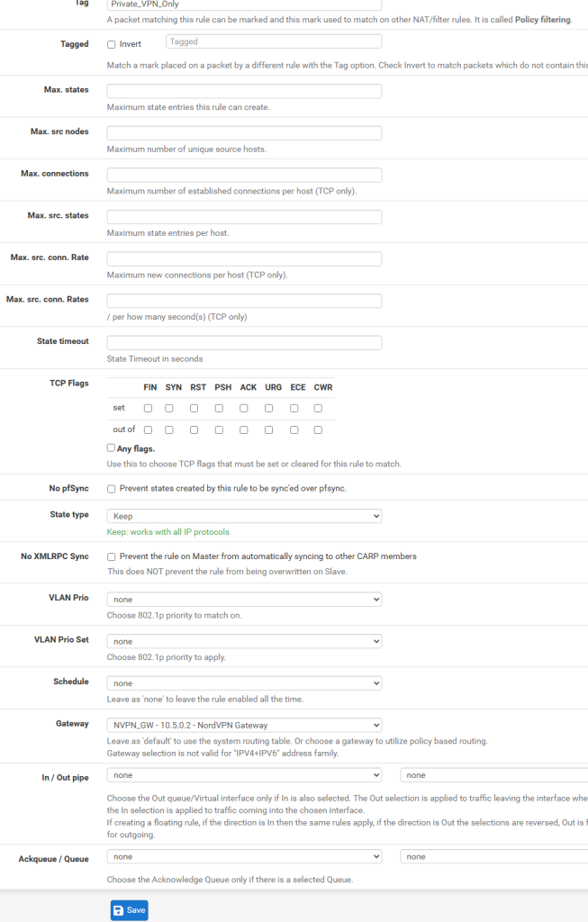The width and height of the screenshot is (588, 922).
Task: Open the In pipe dropdown
Action: 244,774
